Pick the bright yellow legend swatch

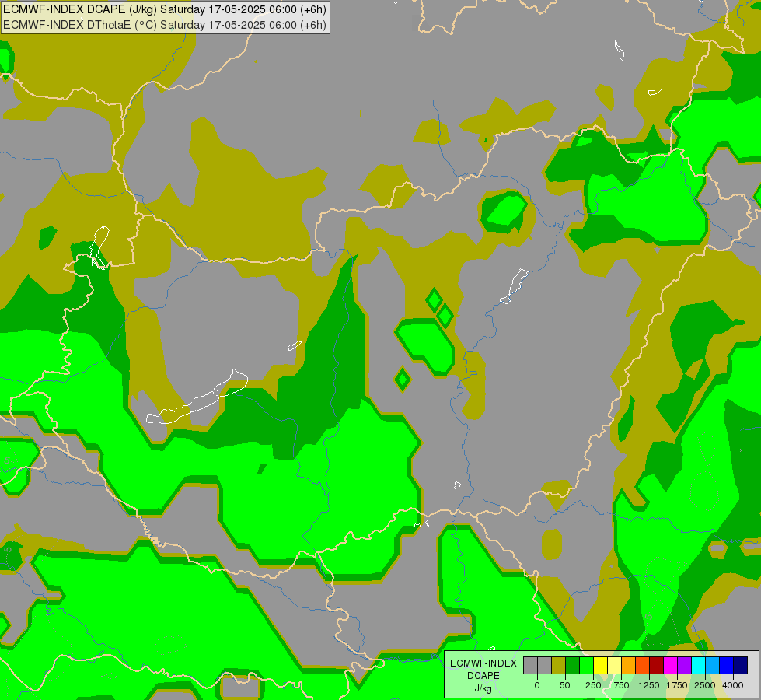click(600, 665)
